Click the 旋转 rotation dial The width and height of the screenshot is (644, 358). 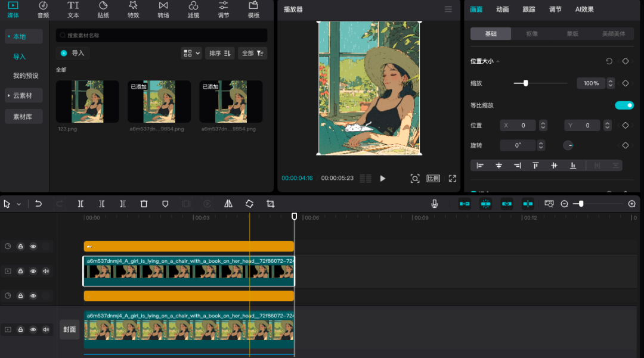pos(568,145)
